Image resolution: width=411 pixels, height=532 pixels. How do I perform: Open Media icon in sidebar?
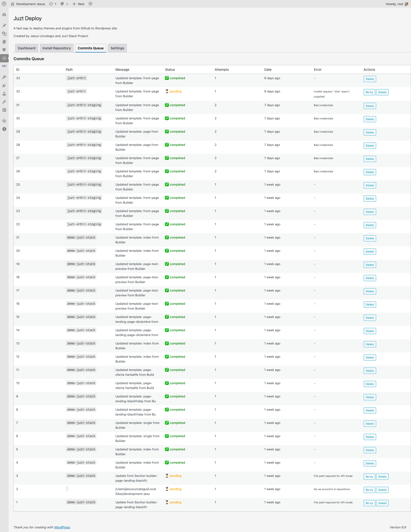point(4,34)
